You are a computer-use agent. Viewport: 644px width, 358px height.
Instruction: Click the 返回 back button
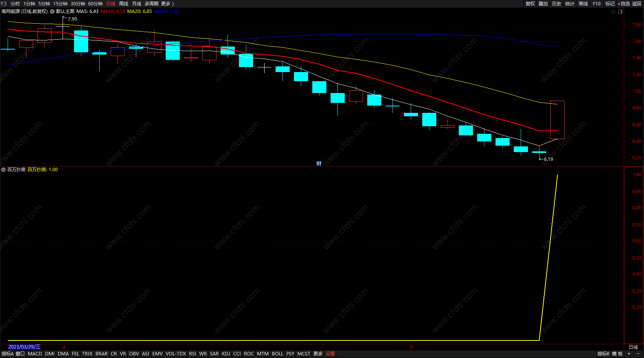637,4
